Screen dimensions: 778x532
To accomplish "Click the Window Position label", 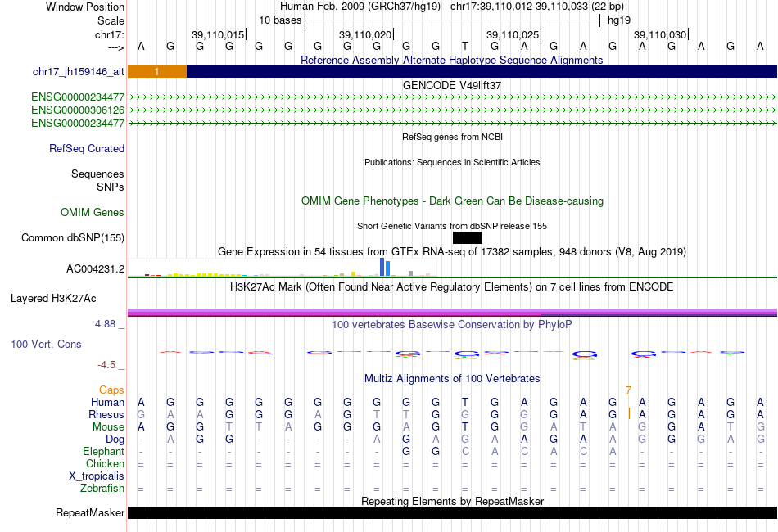I will point(85,7).
